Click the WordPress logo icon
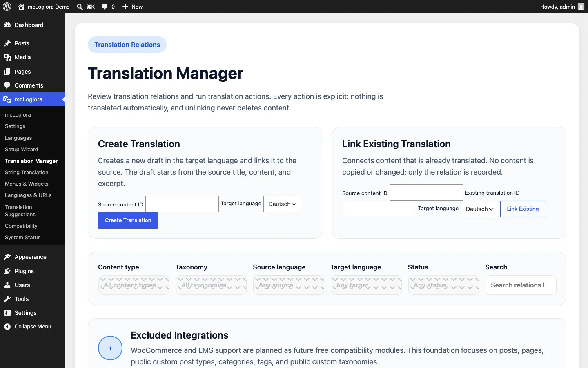 7,7
